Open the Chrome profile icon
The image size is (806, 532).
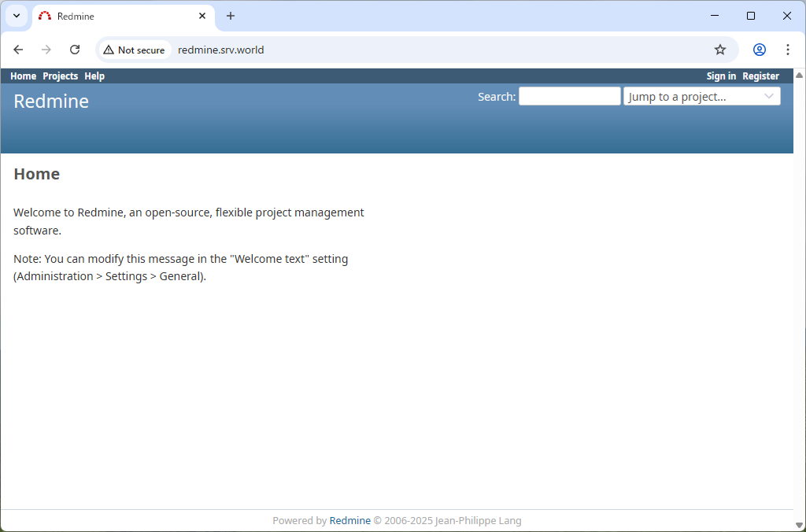click(x=759, y=50)
